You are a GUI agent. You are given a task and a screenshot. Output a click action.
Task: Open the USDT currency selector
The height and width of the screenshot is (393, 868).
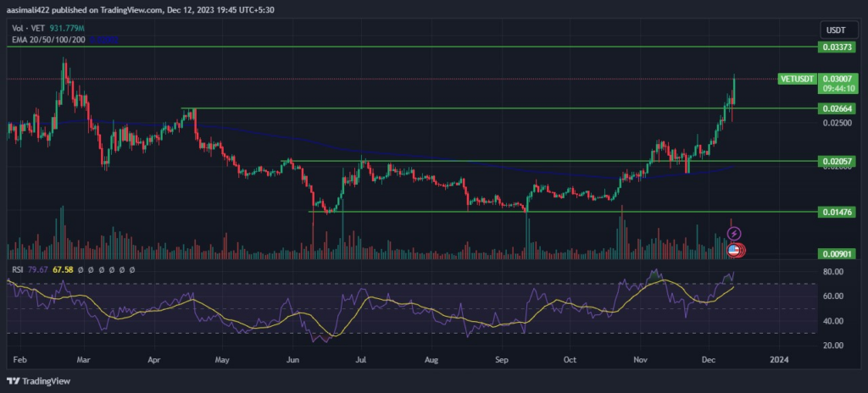tap(838, 30)
